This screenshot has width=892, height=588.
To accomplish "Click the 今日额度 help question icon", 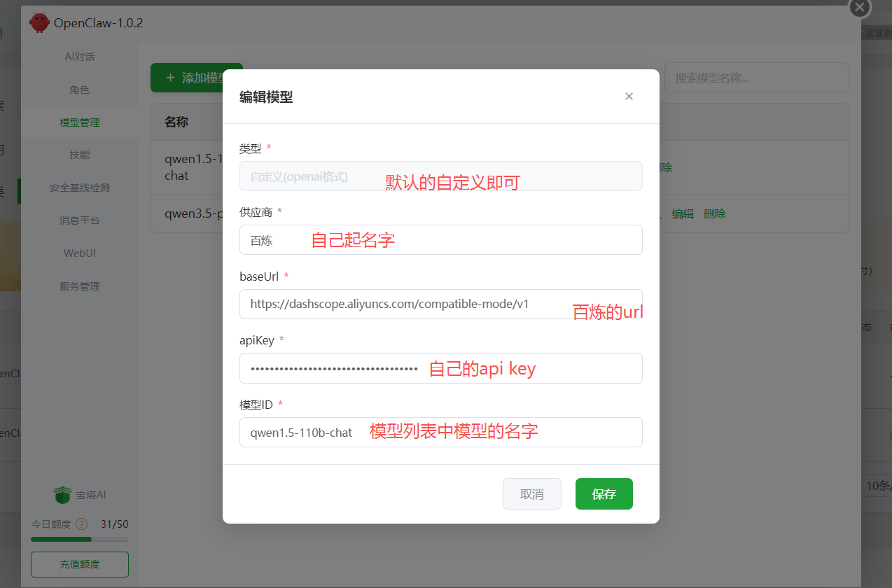I will pos(81,524).
